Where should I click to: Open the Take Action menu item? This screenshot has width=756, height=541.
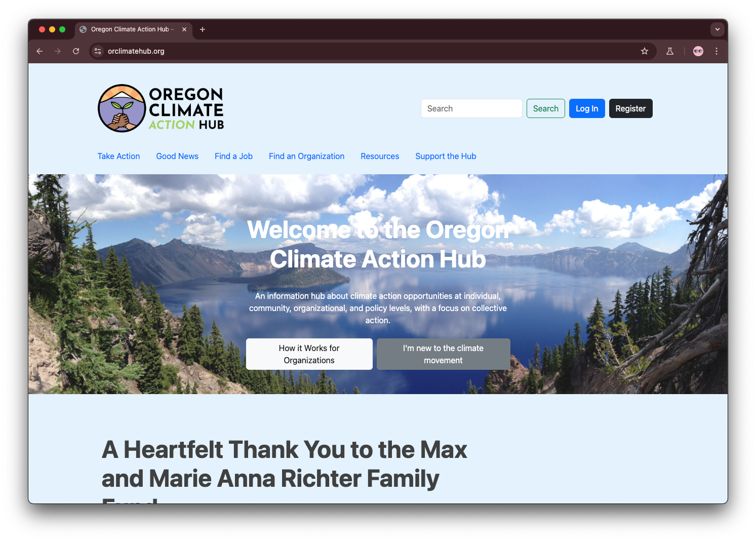(x=118, y=156)
